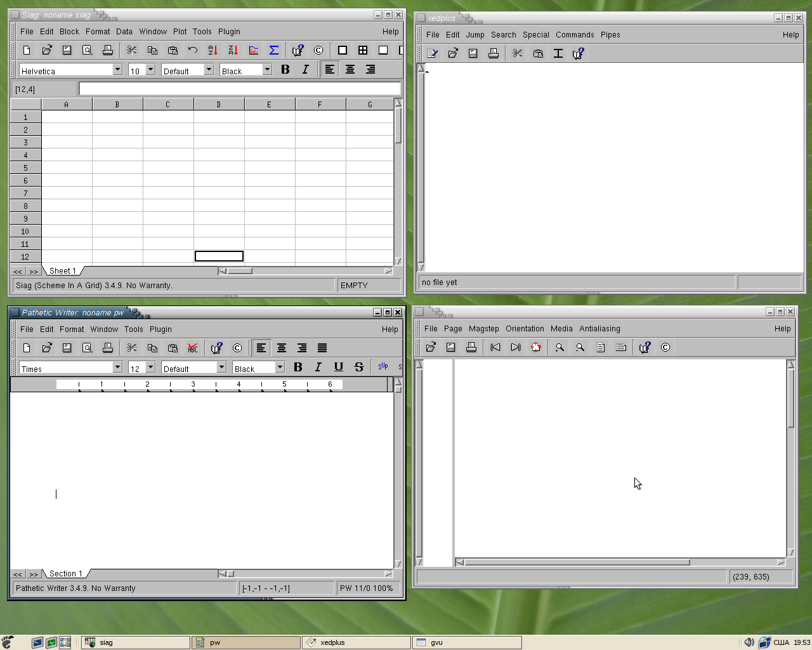
Task: Toggle strikethrough in Pathetic Writer
Action: click(x=359, y=367)
